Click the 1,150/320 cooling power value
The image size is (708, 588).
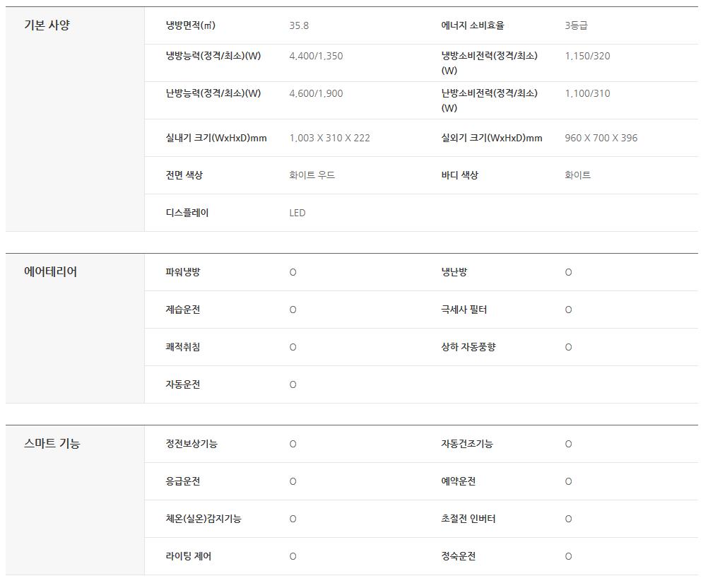587,56
